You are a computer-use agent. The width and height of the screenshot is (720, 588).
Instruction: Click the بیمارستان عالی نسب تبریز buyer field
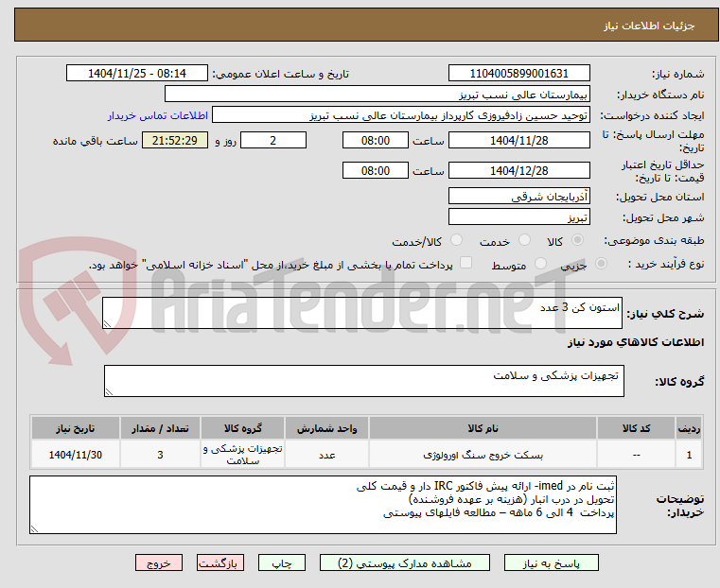coord(377,94)
